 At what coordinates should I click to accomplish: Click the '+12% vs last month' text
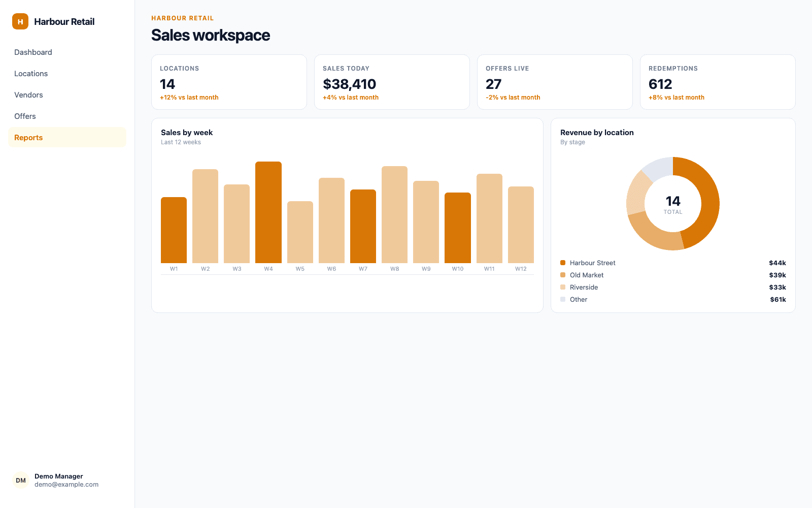click(x=189, y=98)
